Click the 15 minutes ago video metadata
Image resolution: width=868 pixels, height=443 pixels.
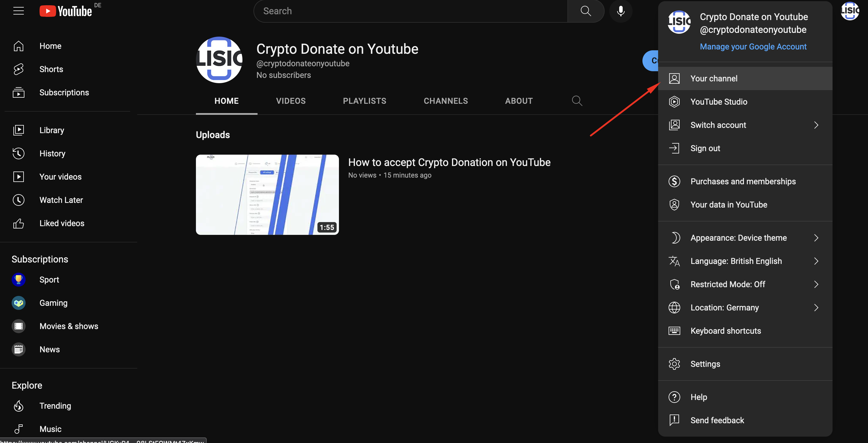[407, 175]
